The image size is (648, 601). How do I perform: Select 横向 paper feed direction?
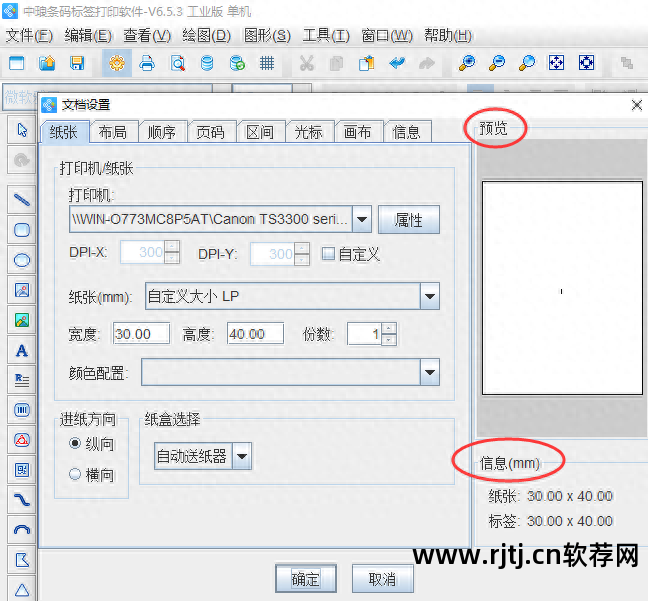click(75, 475)
